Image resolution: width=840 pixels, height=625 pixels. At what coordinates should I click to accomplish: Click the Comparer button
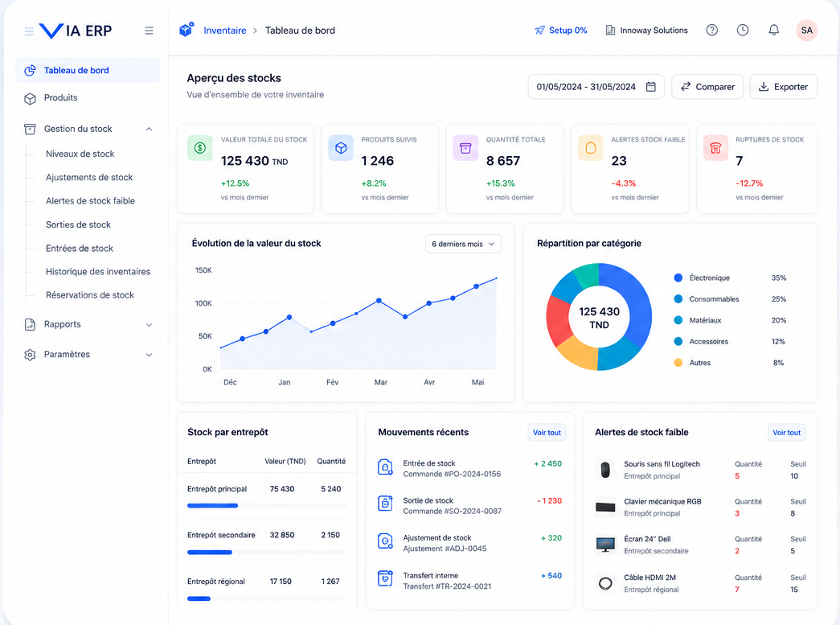point(707,87)
